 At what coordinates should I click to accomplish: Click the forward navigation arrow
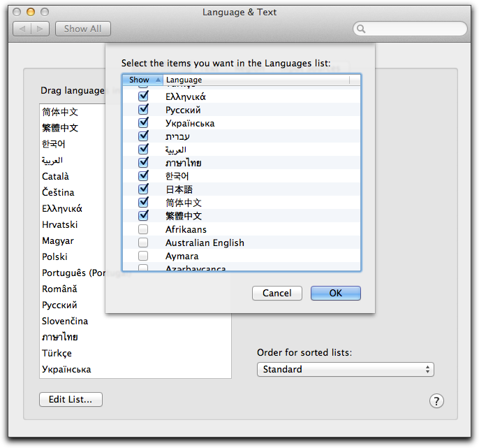pyautogui.click(x=40, y=29)
